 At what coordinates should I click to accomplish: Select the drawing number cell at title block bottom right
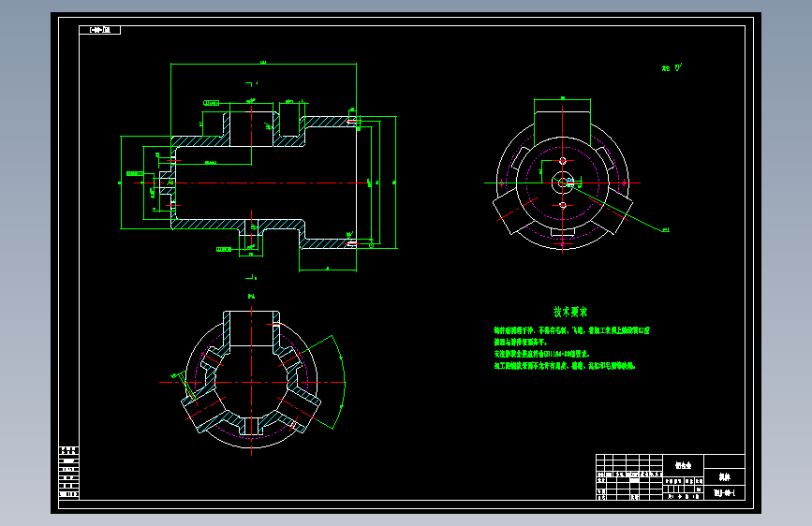pos(725,493)
